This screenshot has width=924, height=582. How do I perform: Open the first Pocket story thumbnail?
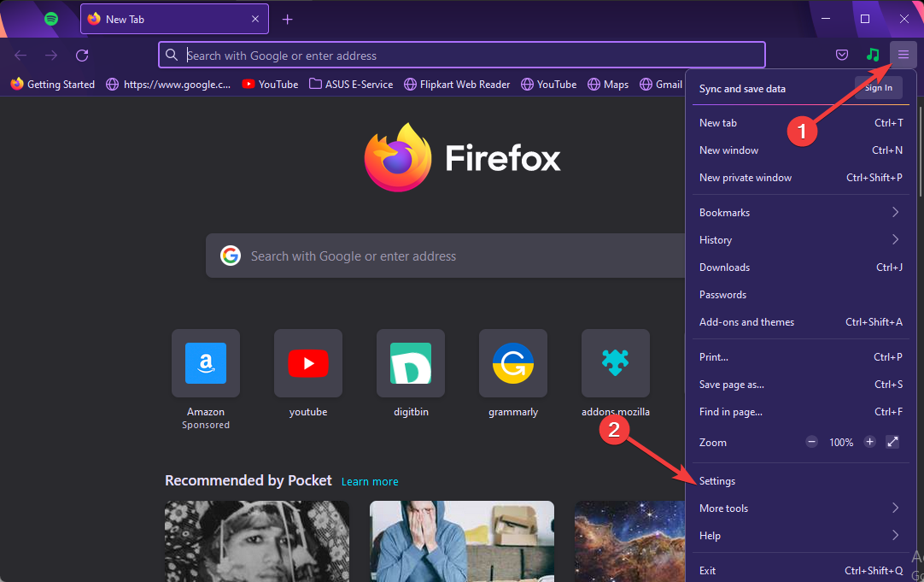coord(257,541)
